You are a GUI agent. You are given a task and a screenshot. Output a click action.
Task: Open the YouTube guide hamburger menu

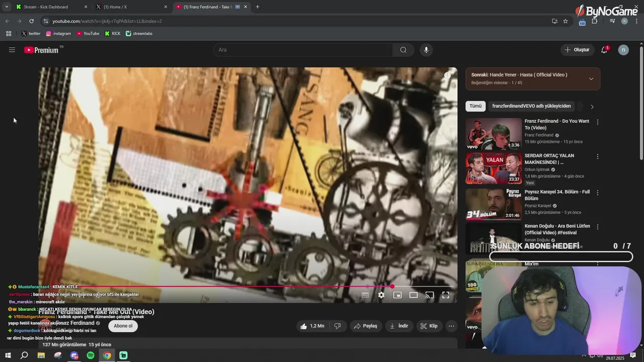coord(12,50)
